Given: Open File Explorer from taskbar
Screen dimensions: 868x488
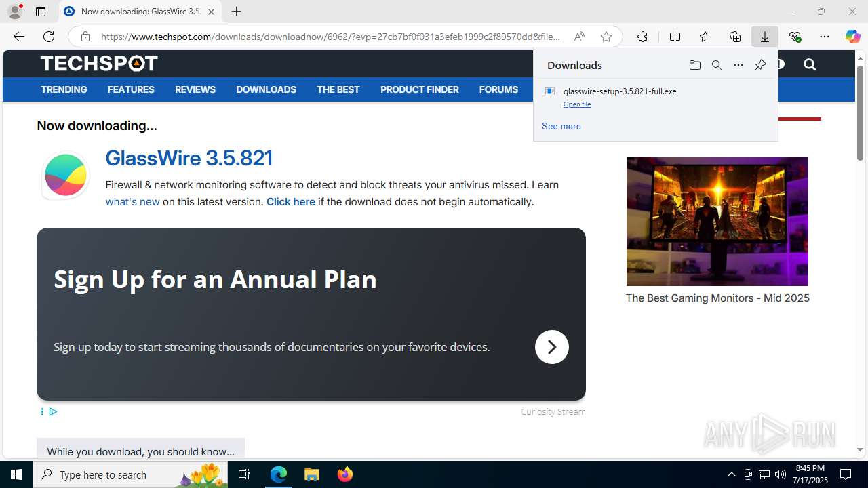Looking at the screenshot, I should tap(312, 474).
